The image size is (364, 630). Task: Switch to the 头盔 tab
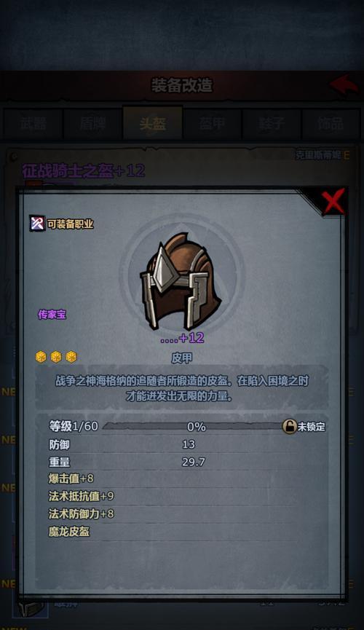pos(153,124)
